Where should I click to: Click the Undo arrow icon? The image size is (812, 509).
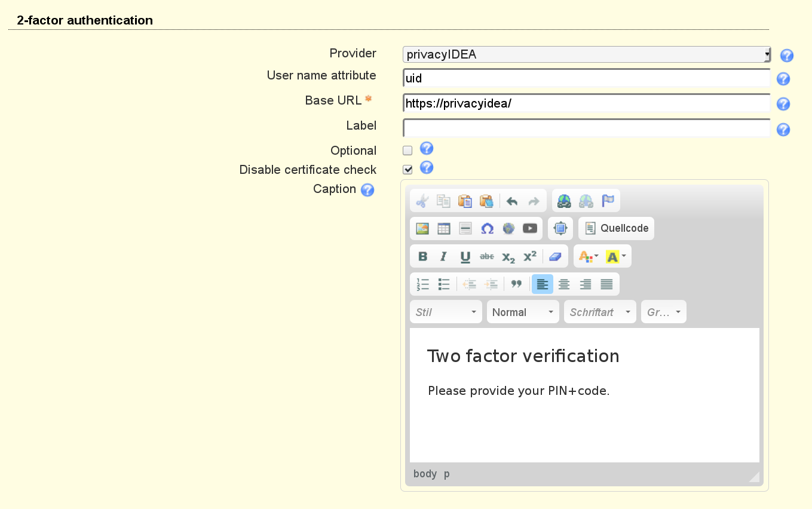click(512, 201)
